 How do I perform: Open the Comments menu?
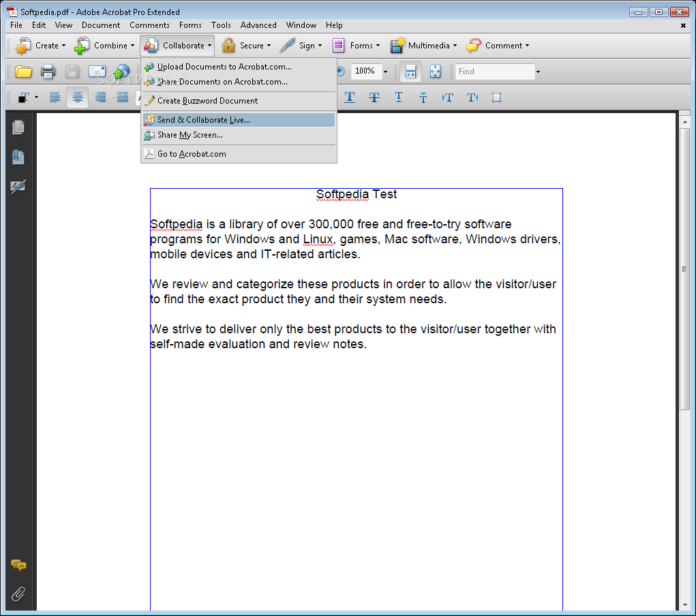149,25
